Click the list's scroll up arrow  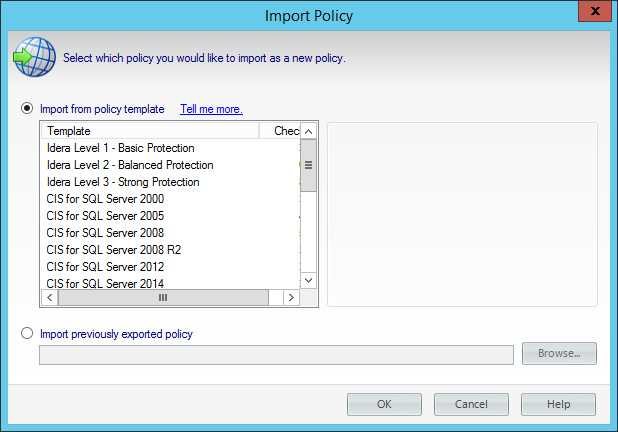coord(308,131)
